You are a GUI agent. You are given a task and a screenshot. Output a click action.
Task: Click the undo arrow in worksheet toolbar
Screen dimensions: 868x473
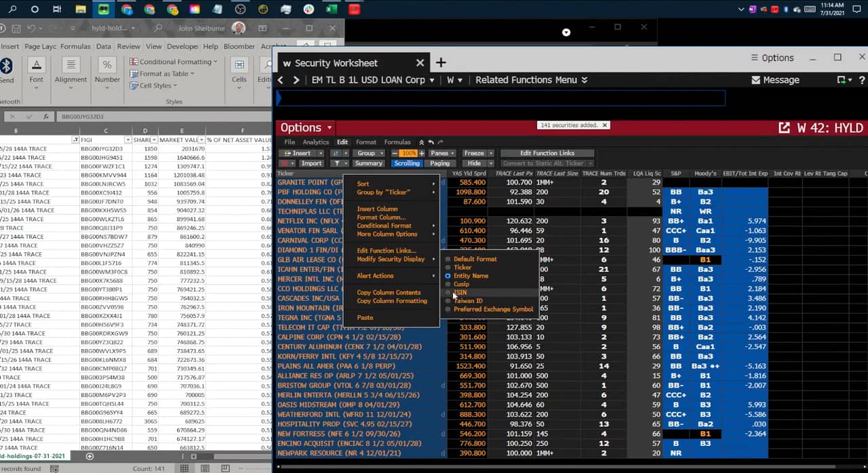(x=431, y=142)
